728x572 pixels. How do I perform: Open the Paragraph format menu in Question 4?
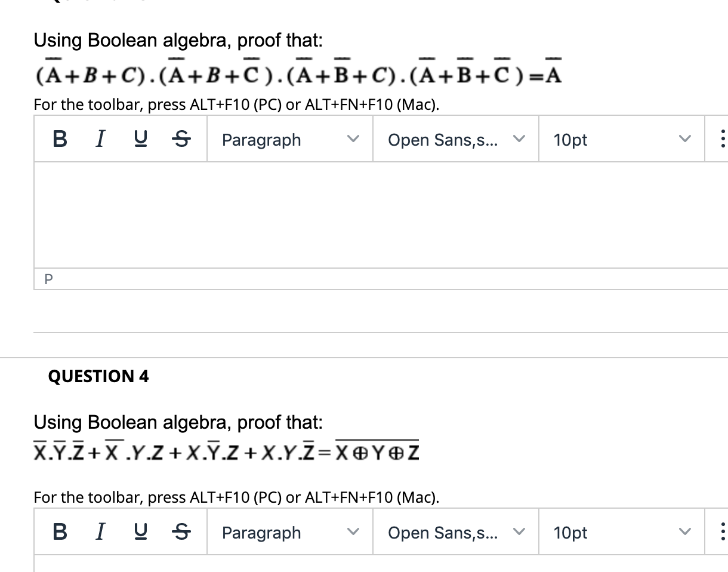click(x=289, y=532)
